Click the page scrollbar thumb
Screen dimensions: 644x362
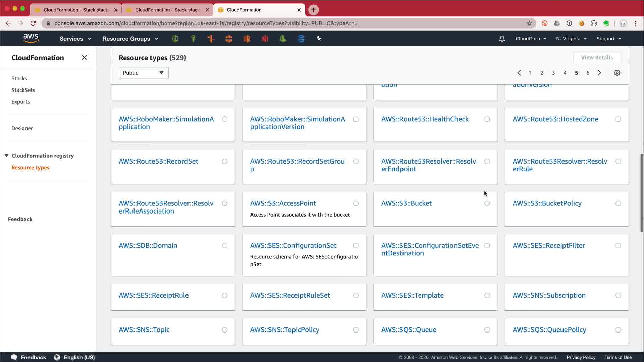(641, 193)
